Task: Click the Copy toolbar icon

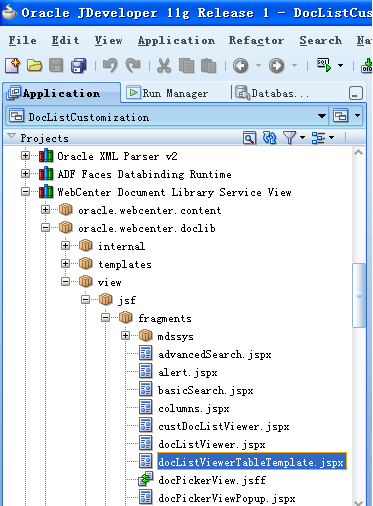Action: [x=186, y=65]
